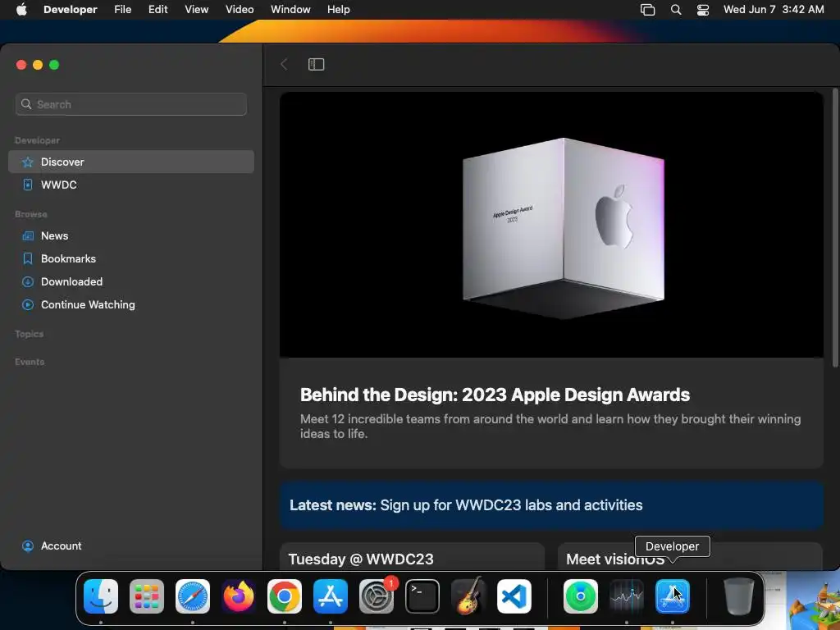
Task: Open Launchpad in the Dock
Action: tap(147, 596)
